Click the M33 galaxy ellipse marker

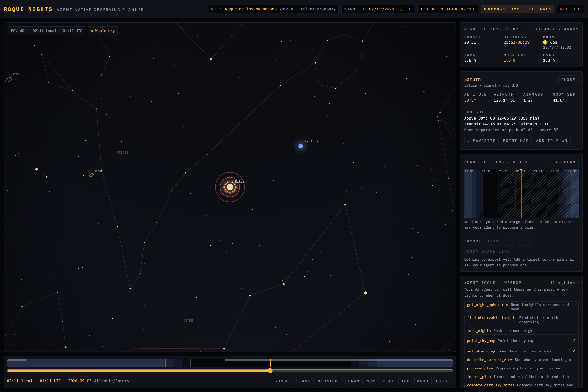pyautogui.click(x=8, y=80)
